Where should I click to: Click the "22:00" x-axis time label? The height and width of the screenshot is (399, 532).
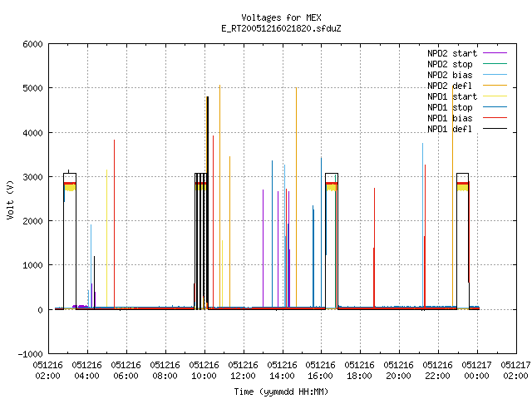(x=437, y=376)
